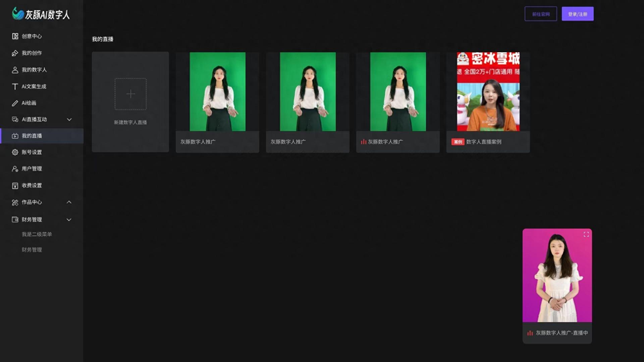Open the 创意中心 panel icon

point(15,36)
